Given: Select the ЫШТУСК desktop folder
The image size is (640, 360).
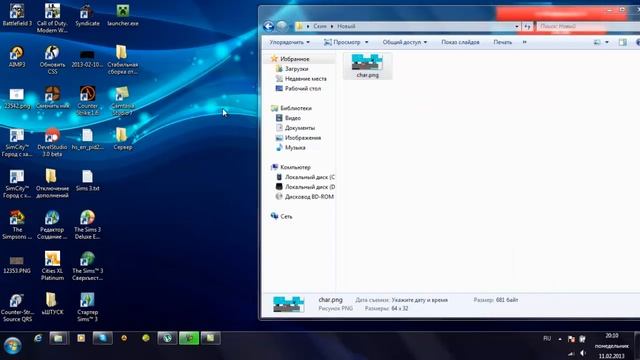Looking at the screenshot, I should [x=52, y=304].
